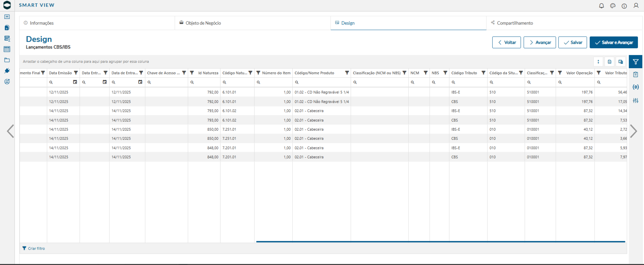Open the documents icon in the left sidebar
Screen dimensions: 644x265
coord(7,28)
